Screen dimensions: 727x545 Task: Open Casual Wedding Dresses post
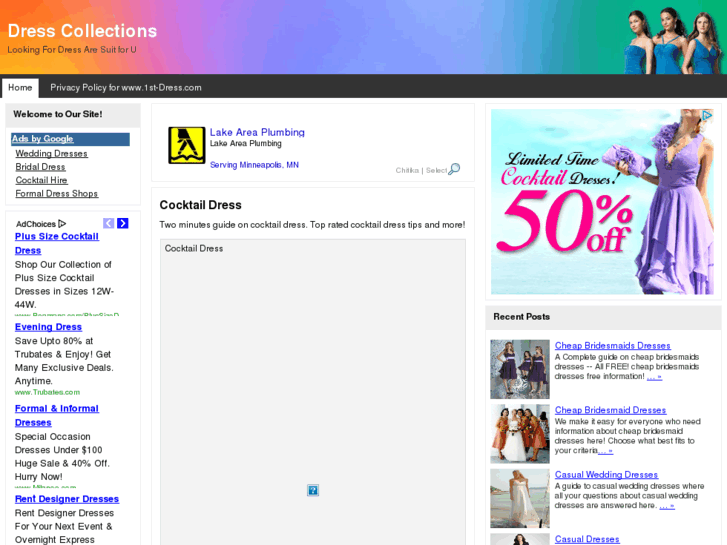coord(606,474)
